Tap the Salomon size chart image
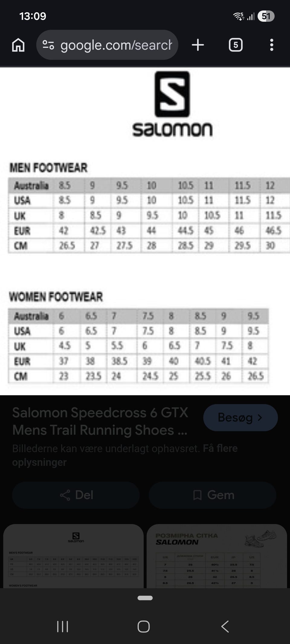The width and height of the screenshot is (290, 644). [x=145, y=231]
